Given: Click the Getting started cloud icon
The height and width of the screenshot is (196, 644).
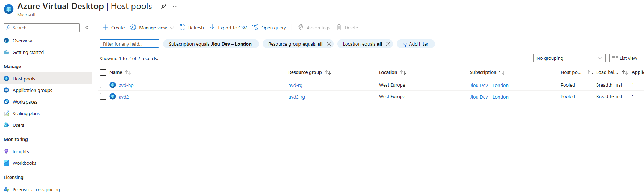Looking at the screenshot, I should 6,52.
